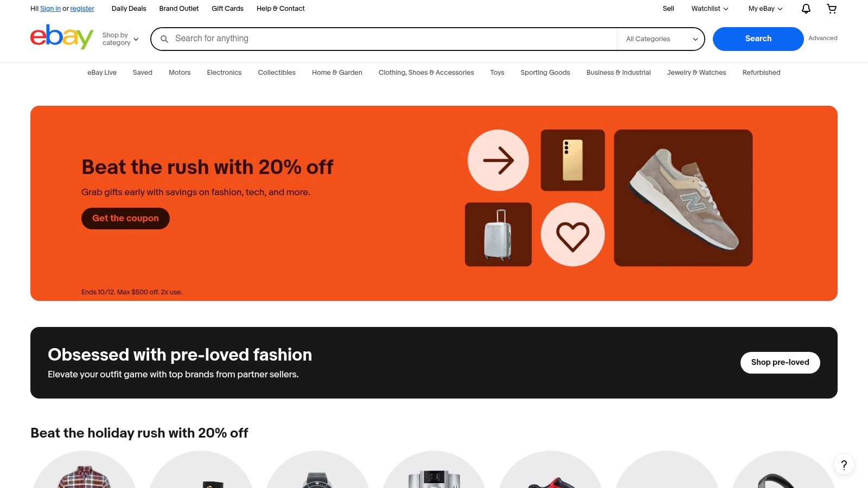Expand the My eBay menu
This screenshot has width=868, height=488.
tap(765, 9)
